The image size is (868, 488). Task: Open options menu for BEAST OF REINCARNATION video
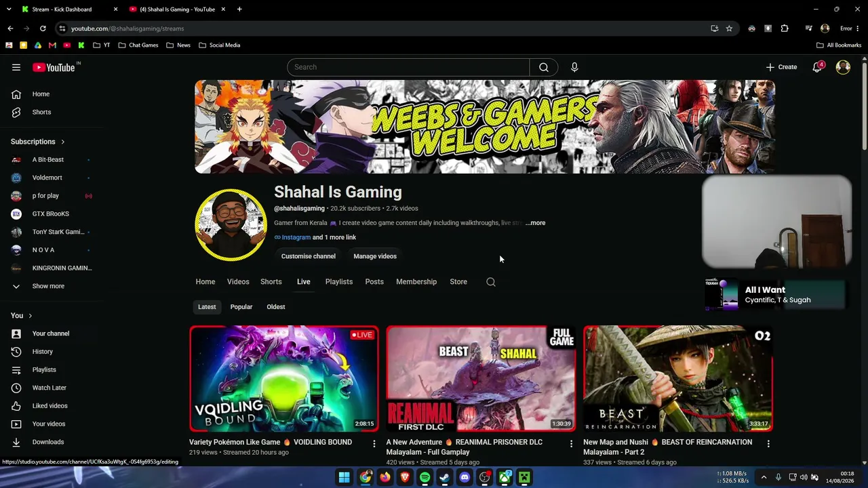pos(768,443)
